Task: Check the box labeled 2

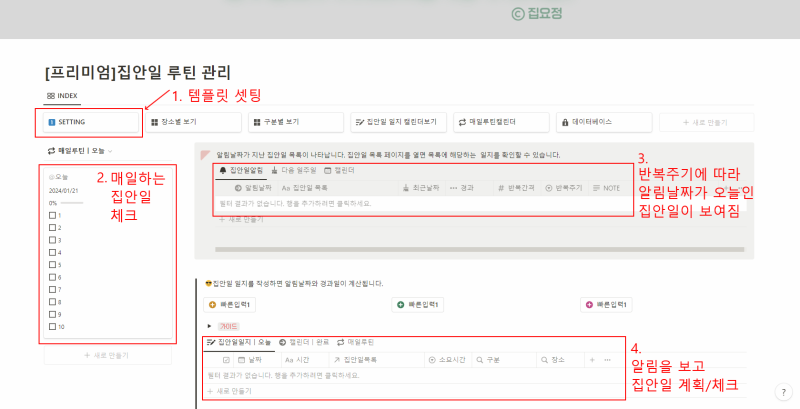Action: point(52,227)
